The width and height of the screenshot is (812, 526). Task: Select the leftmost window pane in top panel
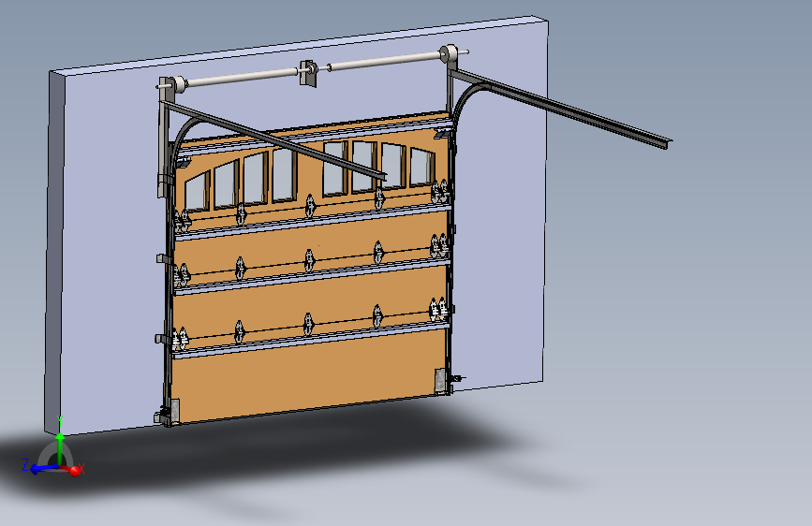pyautogui.click(x=197, y=192)
